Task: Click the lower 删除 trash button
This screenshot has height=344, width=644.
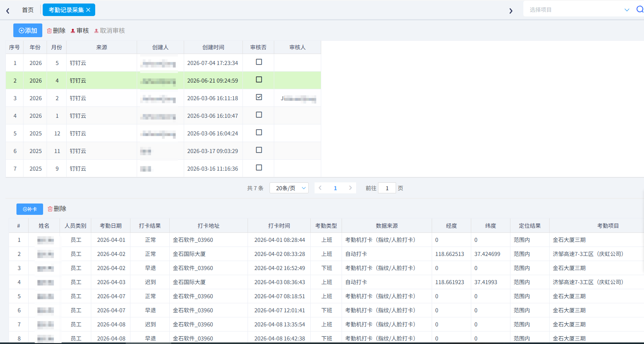Action: point(57,209)
